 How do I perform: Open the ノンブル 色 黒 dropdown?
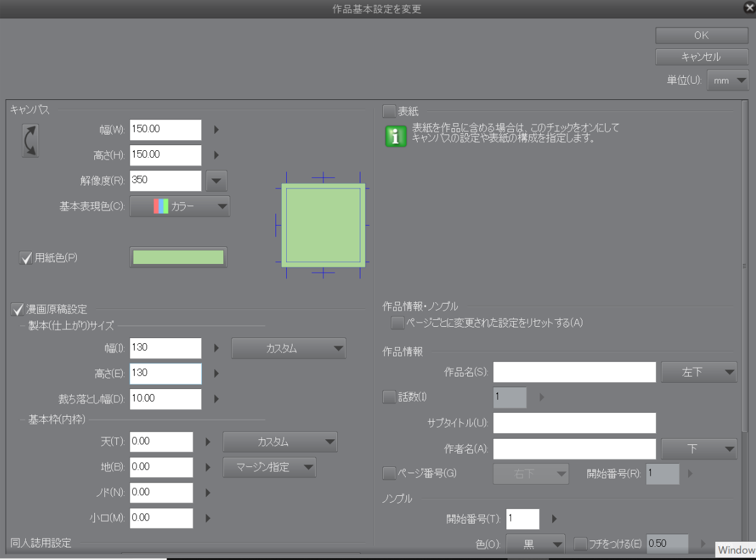pyautogui.click(x=535, y=544)
